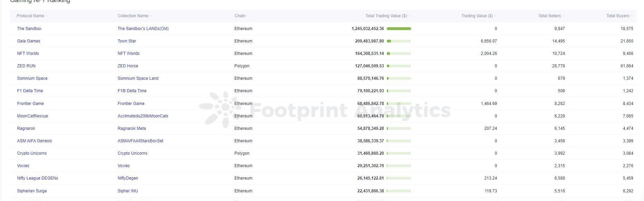Click sort arrow next to Chain header
Image resolution: width=644 pixels, height=201 pixels.
[x=248, y=16]
